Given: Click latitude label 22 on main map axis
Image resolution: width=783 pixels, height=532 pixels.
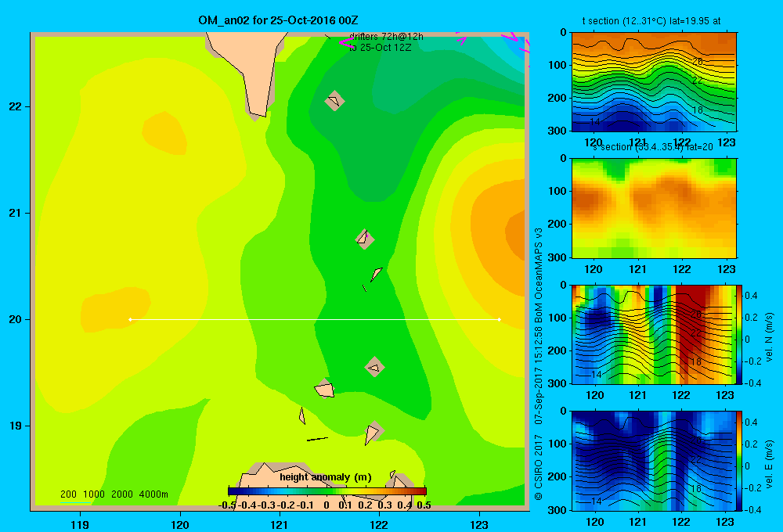Looking at the screenshot, I should [x=16, y=107].
